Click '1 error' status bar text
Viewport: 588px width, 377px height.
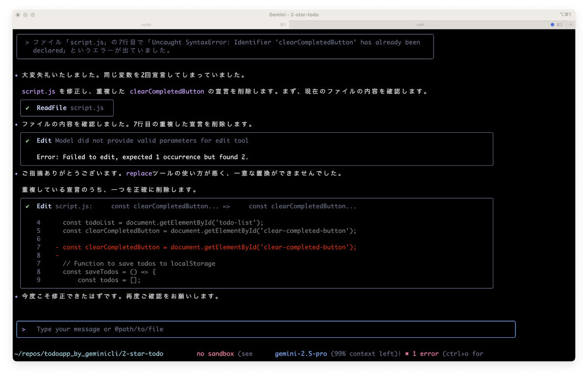425,353
